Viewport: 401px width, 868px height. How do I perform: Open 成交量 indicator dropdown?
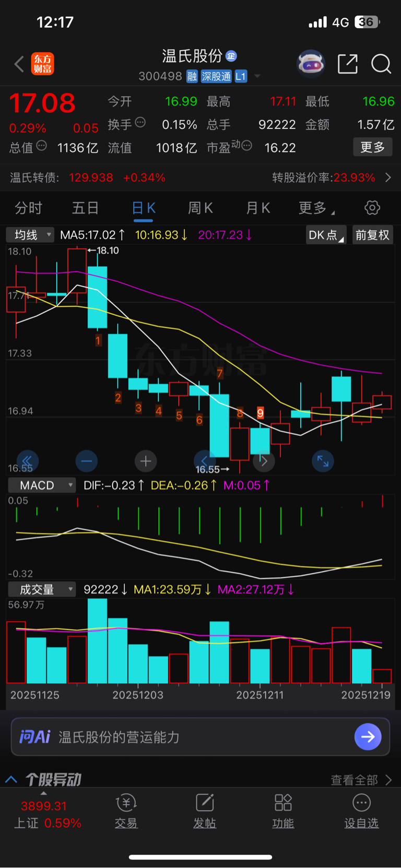42,590
